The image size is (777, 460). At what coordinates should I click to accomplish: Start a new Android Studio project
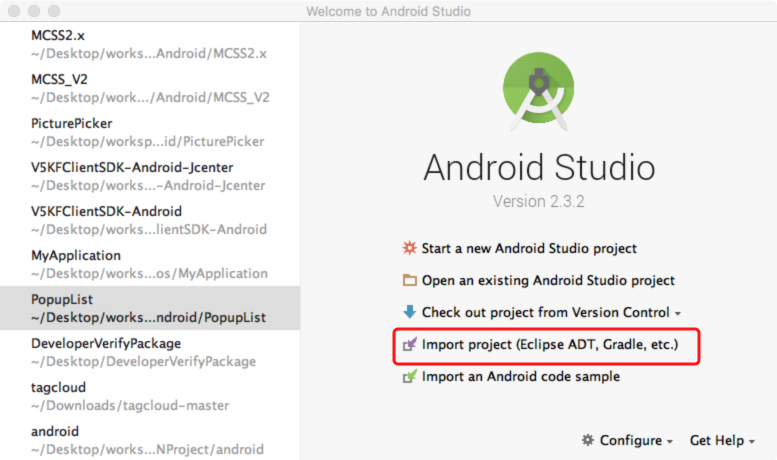click(529, 248)
